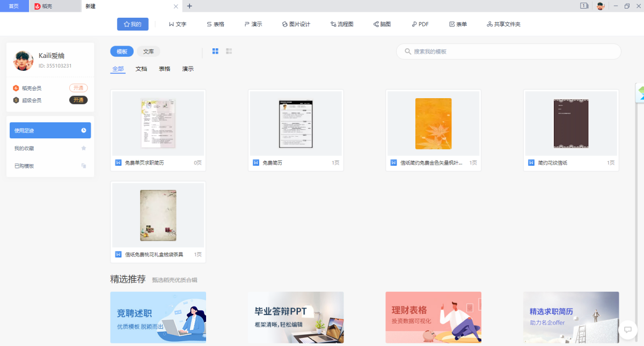Open the 图片设计 category

click(296, 24)
